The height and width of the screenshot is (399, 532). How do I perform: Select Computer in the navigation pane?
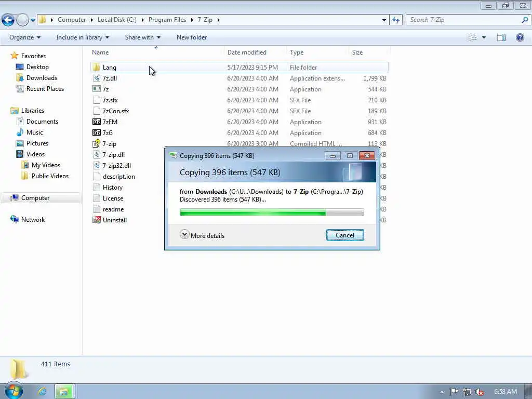pyautogui.click(x=35, y=198)
